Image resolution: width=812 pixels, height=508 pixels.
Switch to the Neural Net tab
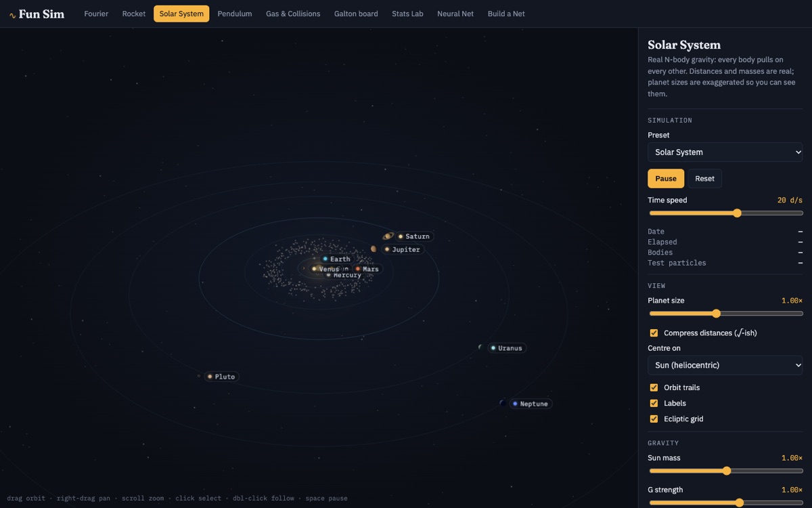point(455,14)
